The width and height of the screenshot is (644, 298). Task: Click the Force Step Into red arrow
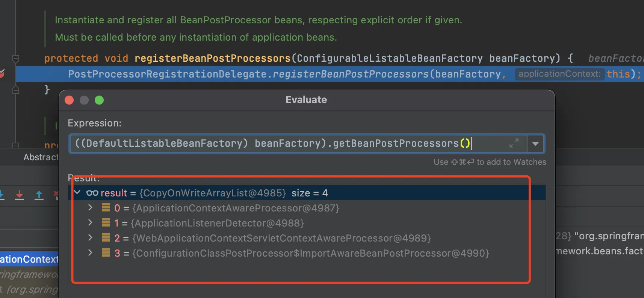(20, 195)
